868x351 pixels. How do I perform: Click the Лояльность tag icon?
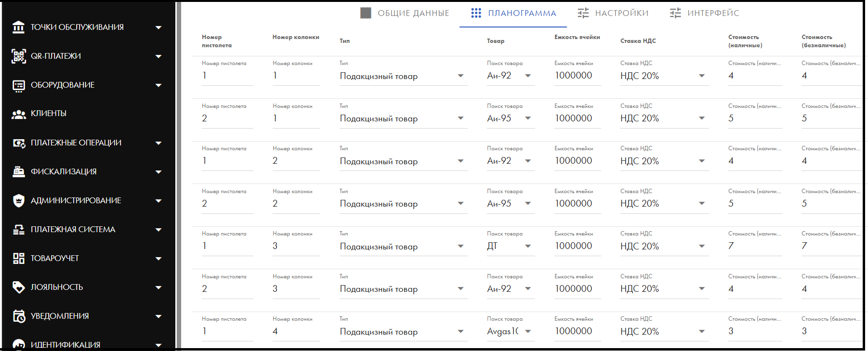click(18, 287)
